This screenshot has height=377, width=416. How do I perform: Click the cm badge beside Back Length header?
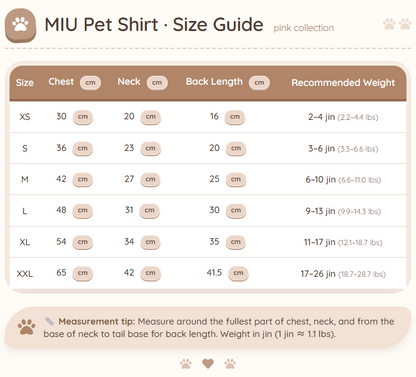click(x=259, y=83)
